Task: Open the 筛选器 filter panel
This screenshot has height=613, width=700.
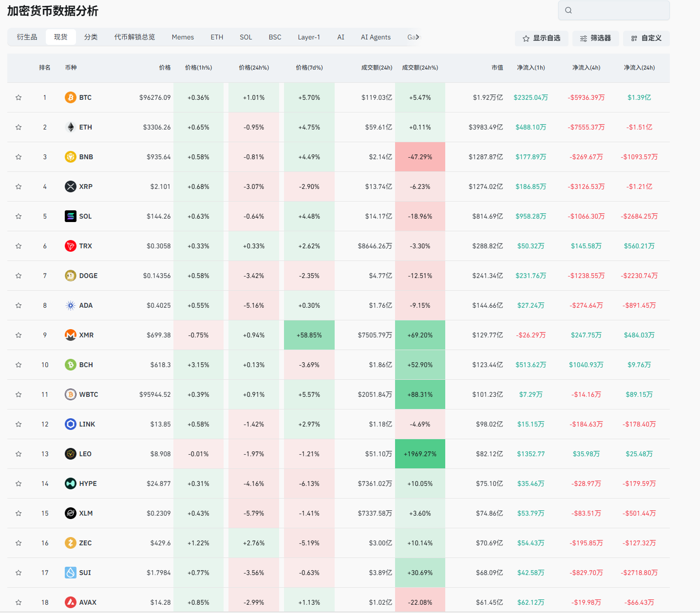Action: 595,38
